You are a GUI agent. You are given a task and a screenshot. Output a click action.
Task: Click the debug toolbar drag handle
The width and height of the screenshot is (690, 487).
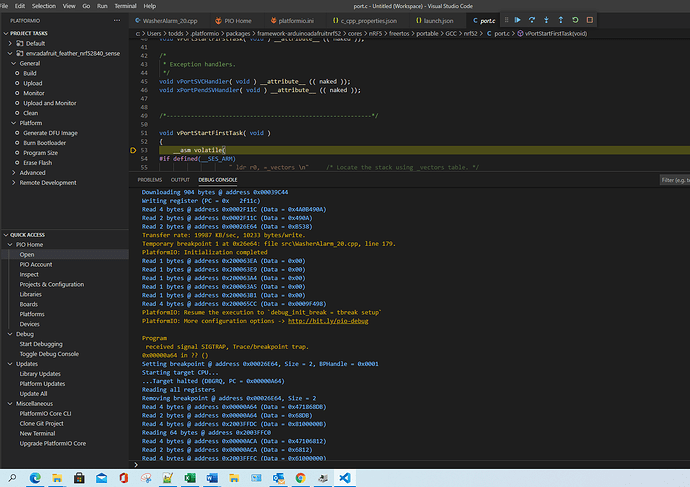pyautogui.click(x=506, y=20)
